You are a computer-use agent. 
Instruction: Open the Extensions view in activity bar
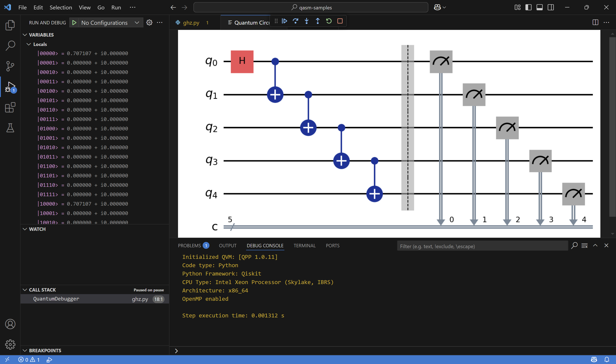click(10, 108)
